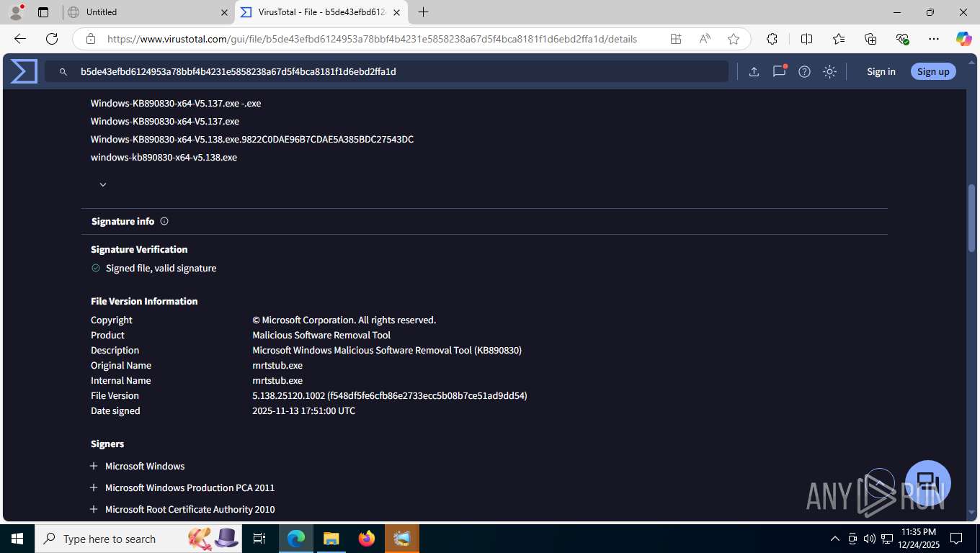Screen dimensions: 980x553
Task: Open the apps grid icon in address bar
Action: 676,39
